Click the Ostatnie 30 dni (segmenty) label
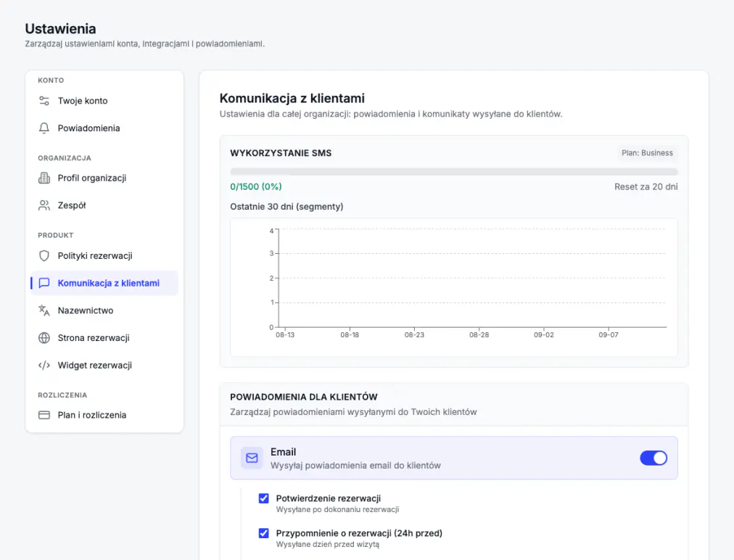Screen dimensions: 734x560 pyautogui.click(x=286, y=207)
